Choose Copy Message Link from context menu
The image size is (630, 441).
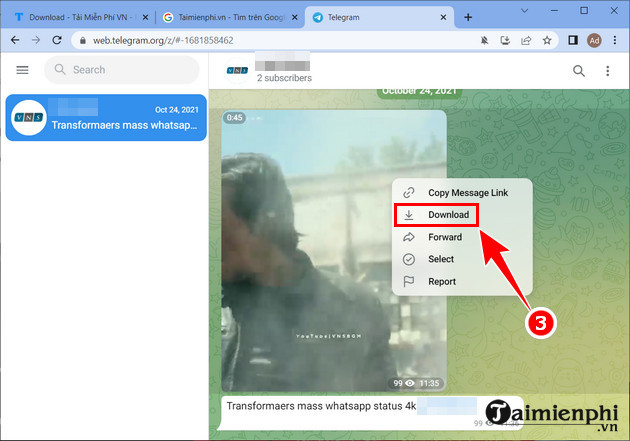pos(462,193)
